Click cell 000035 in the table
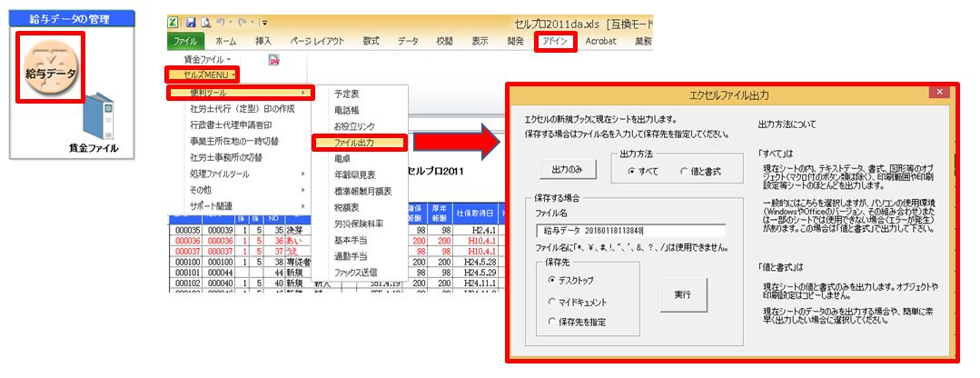 coord(185,231)
